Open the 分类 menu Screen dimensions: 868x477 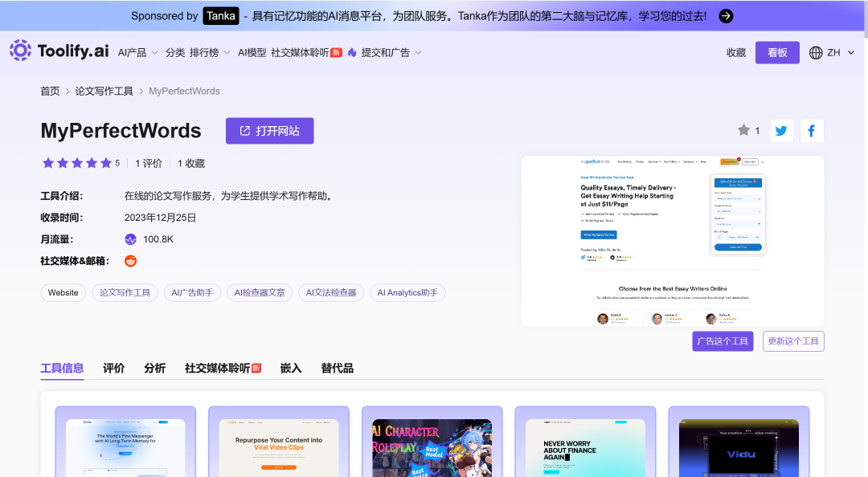pyautogui.click(x=175, y=52)
